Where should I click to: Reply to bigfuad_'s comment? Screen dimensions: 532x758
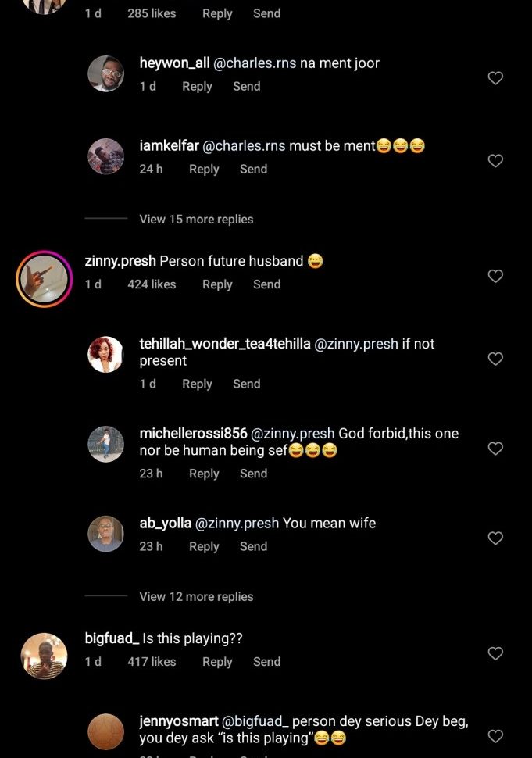[x=217, y=662]
